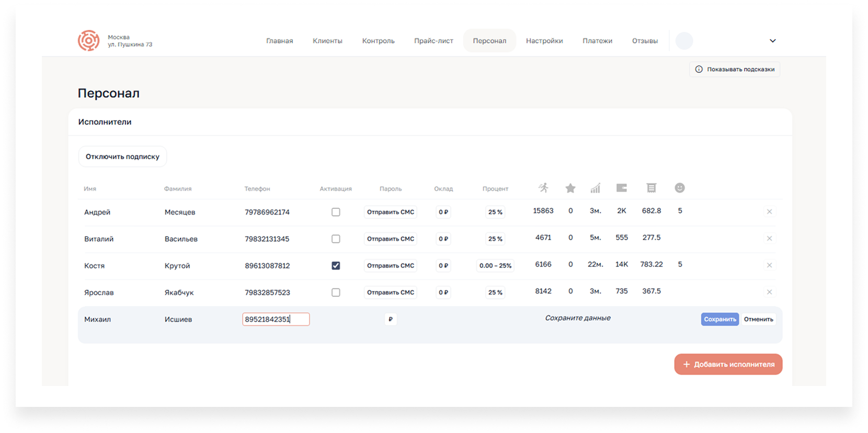Edit salary 0 ₽ for Андрей

[443, 212]
